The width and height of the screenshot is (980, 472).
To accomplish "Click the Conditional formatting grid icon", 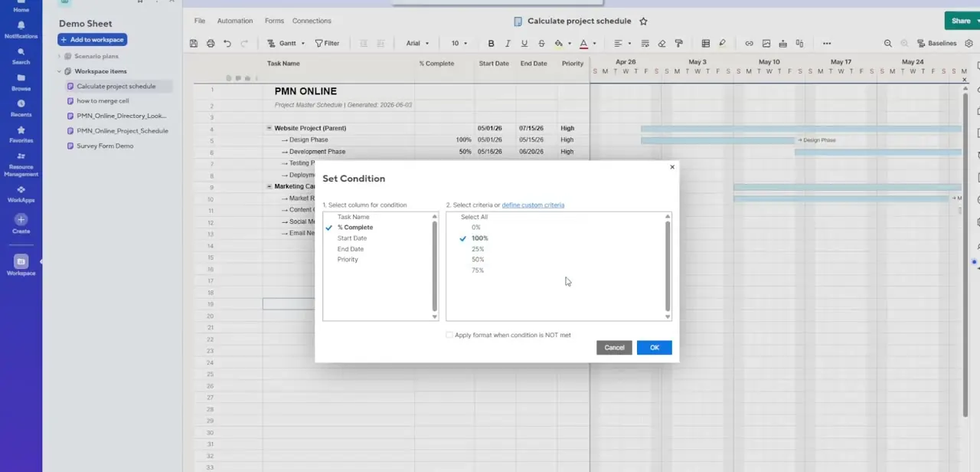I will point(705,44).
